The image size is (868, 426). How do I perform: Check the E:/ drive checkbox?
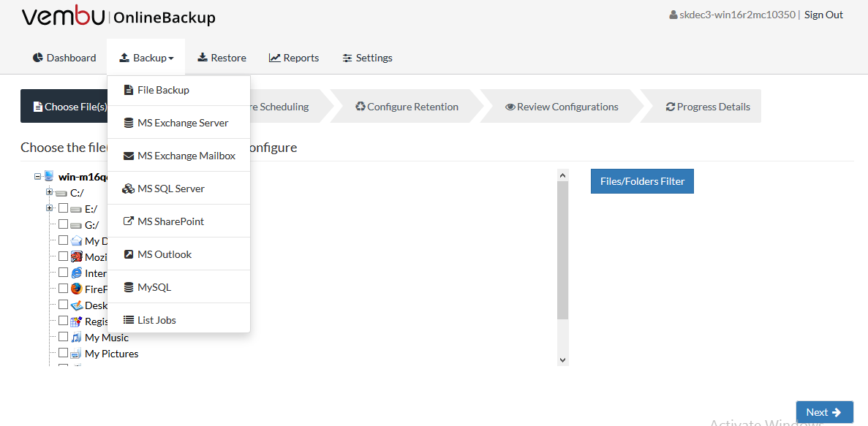(x=63, y=208)
